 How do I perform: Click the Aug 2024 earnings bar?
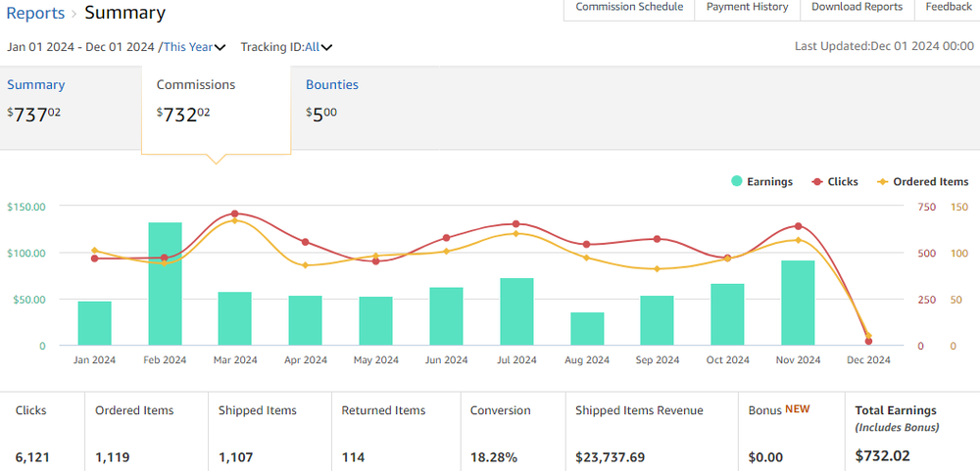pos(587,329)
